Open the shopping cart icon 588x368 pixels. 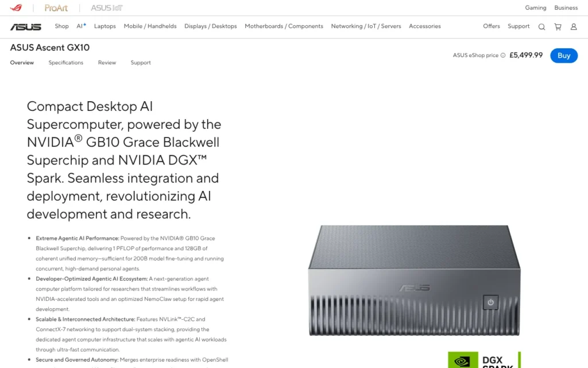(x=558, y=26)
